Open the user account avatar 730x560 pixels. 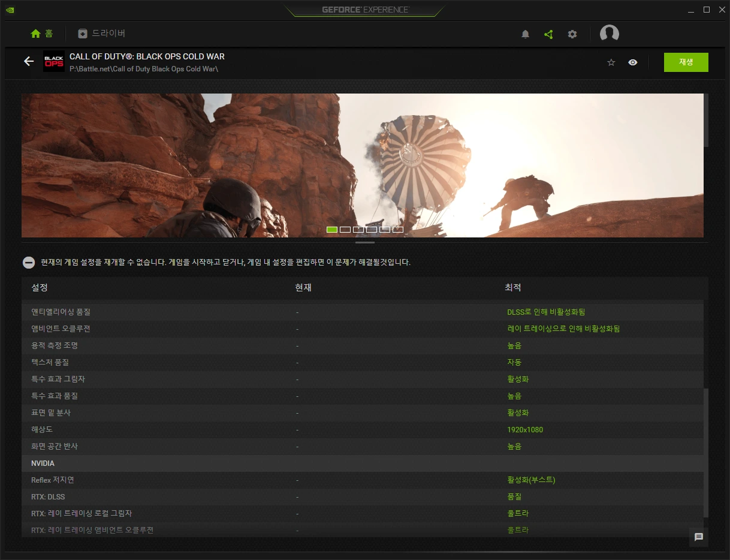click(x=610, y=34)
